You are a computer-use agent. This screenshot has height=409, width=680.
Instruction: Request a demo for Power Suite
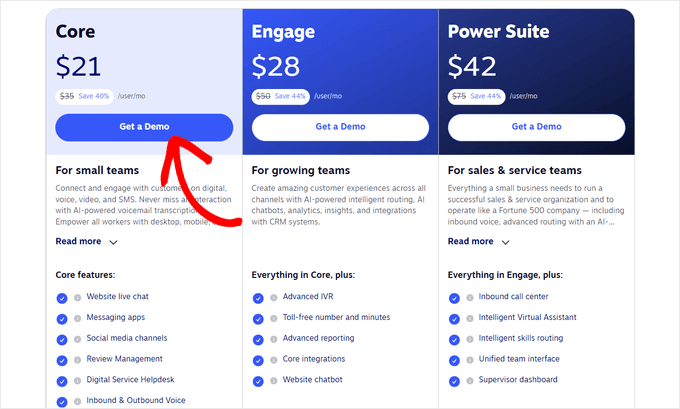tap(536, 127)
